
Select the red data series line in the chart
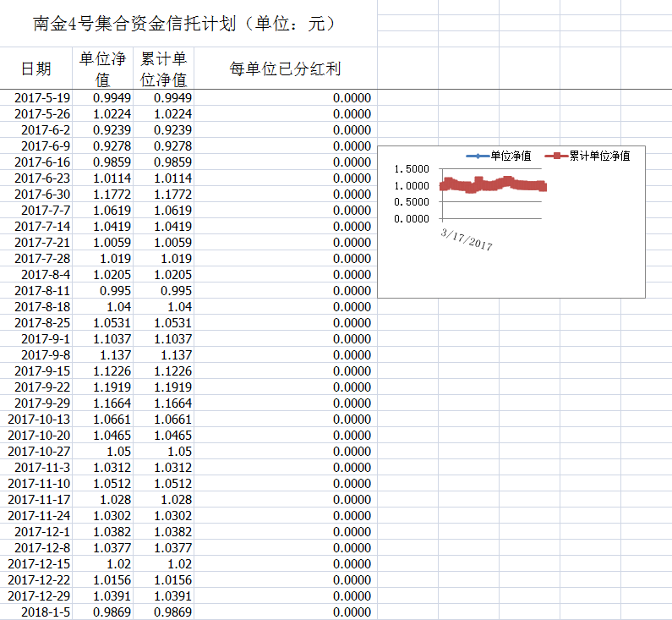coord(493,185)
